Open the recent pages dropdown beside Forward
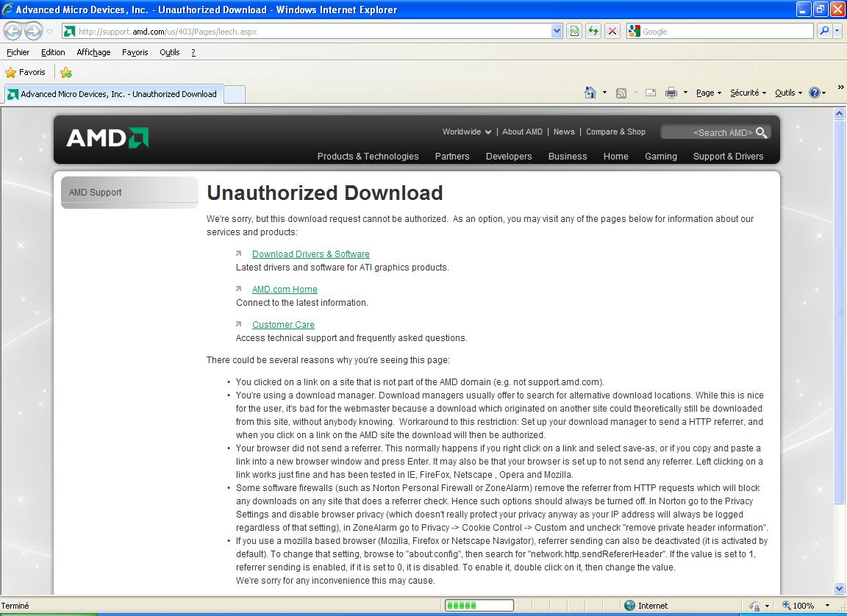 tap(50, 32)
